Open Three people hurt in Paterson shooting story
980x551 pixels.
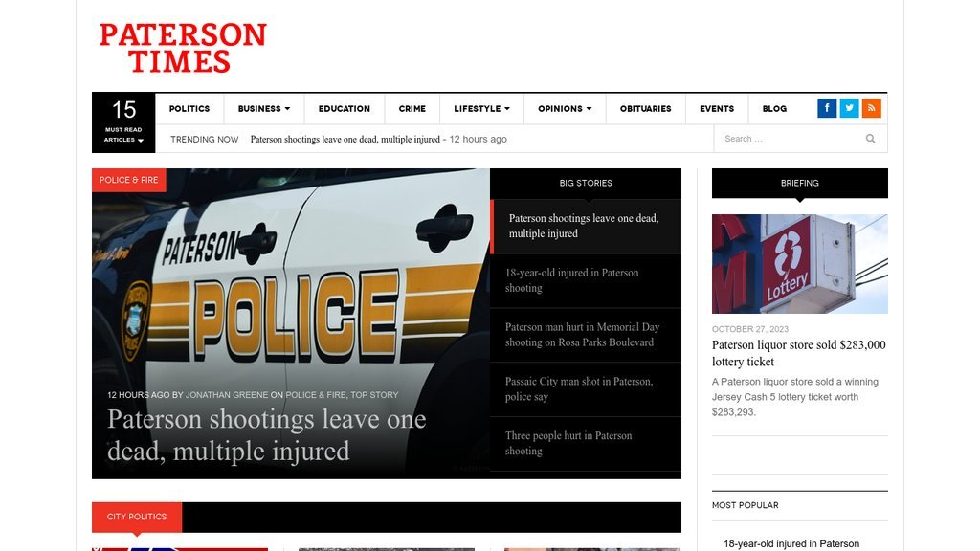tap(586, 444)
